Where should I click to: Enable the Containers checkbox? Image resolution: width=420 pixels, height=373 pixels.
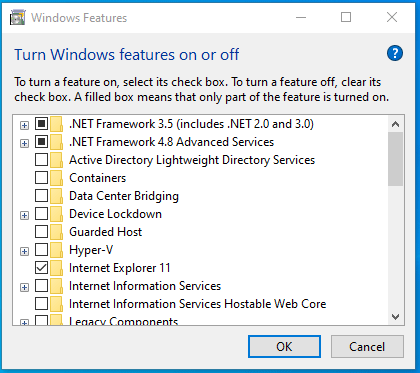click(41, 178)
